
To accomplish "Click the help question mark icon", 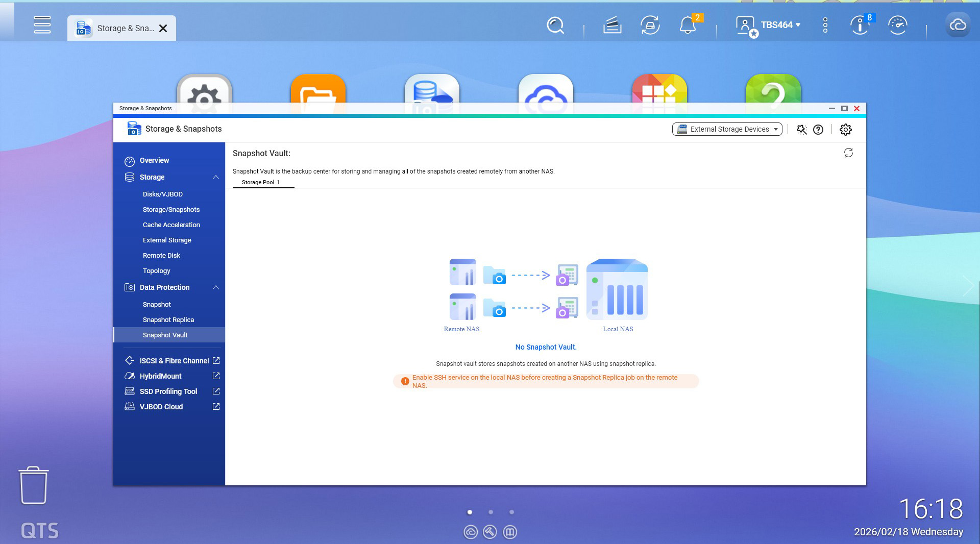I will 818,130.
